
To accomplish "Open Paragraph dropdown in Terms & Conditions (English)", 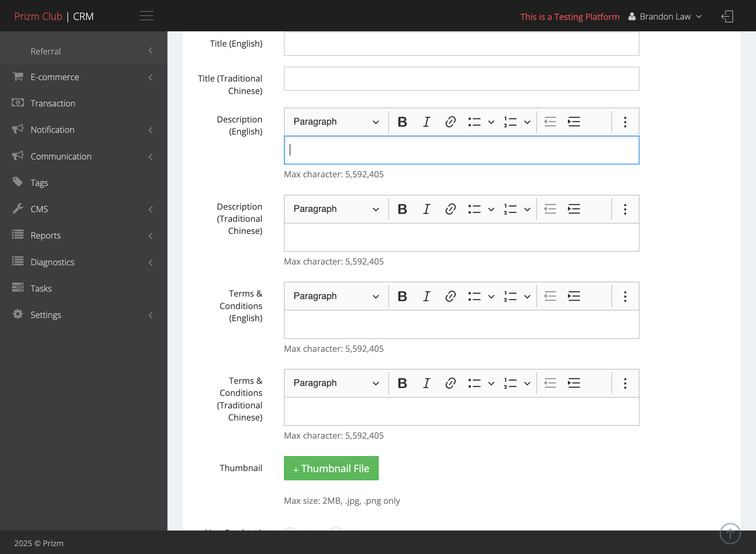I will click(336, 296).
